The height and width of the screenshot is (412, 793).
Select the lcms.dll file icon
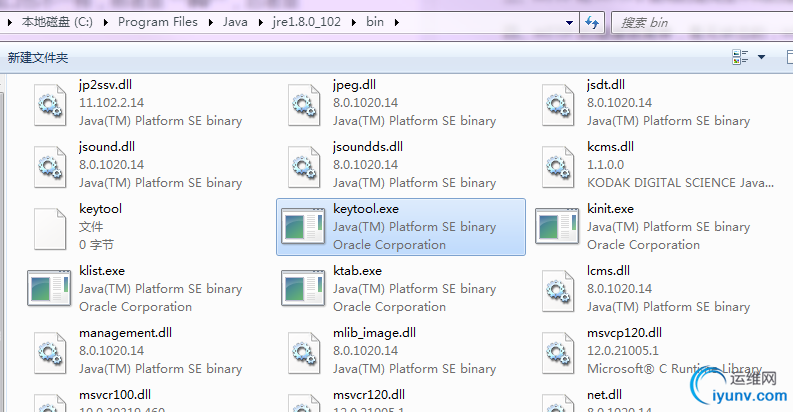558,291
